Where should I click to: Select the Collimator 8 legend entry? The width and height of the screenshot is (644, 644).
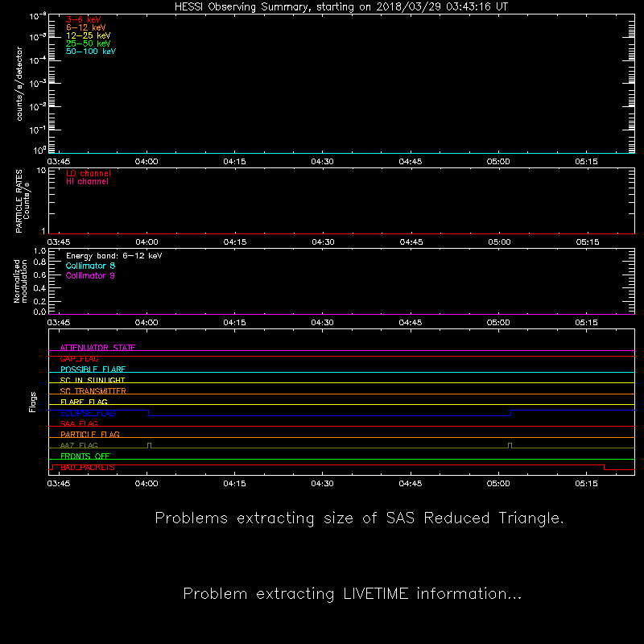coord(90,266)
